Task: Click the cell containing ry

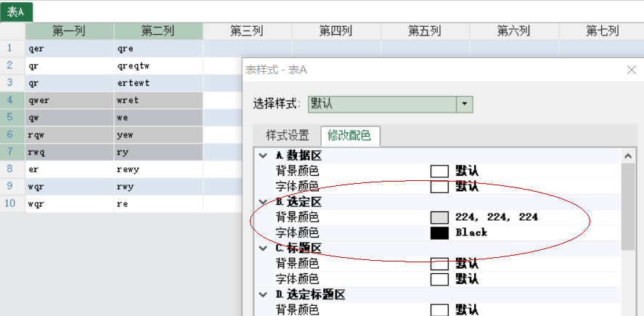Action: coord(158,152)
